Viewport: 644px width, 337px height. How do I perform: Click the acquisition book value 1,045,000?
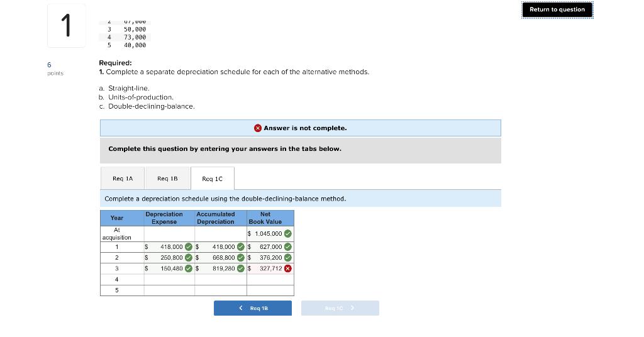[x=268, y=233]
